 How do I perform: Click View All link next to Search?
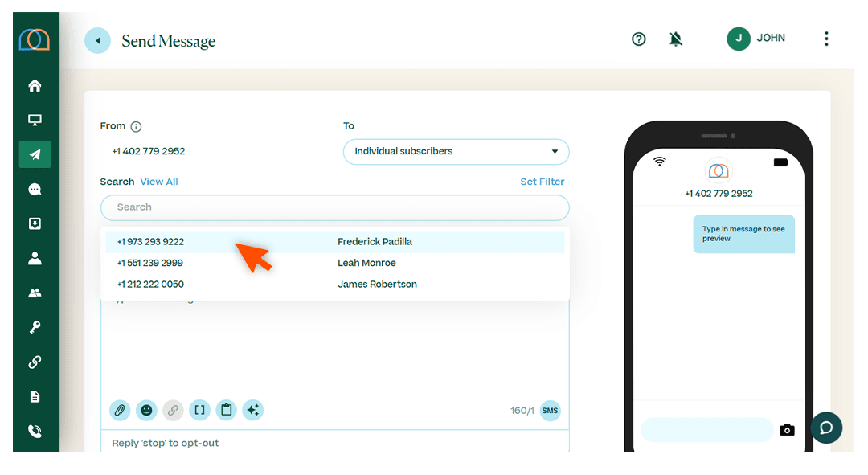coord(159,182)
